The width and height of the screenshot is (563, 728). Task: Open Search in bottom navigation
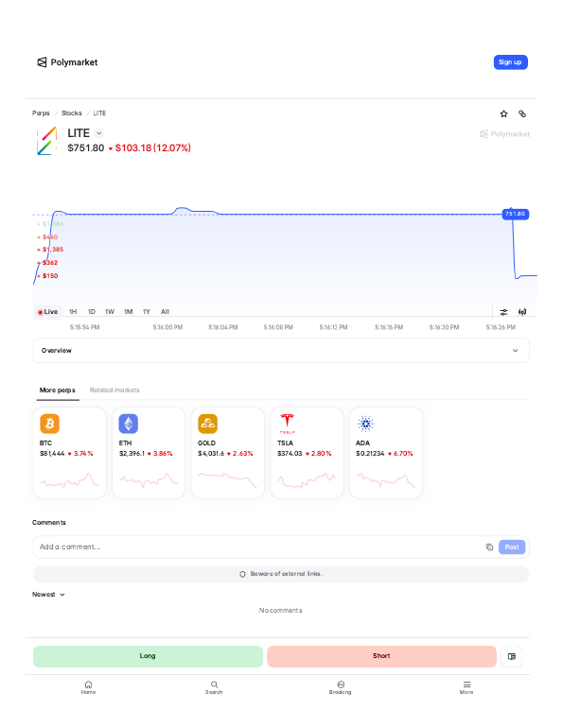[x=214, y=687]
